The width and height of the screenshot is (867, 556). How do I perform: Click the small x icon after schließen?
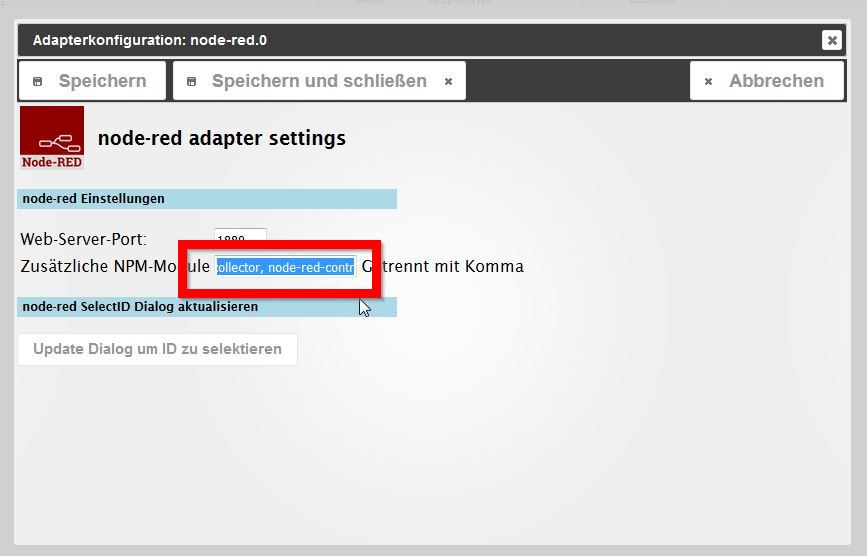448,81
